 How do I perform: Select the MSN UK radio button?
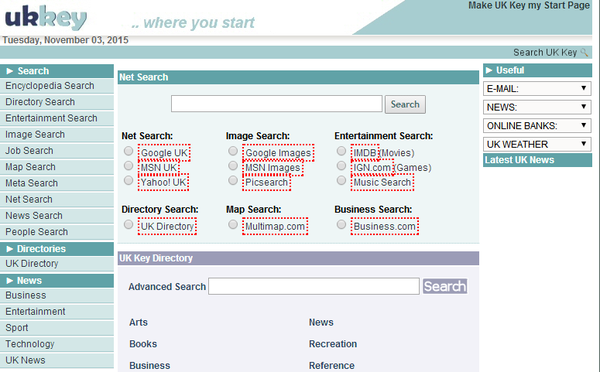(129, 166)
